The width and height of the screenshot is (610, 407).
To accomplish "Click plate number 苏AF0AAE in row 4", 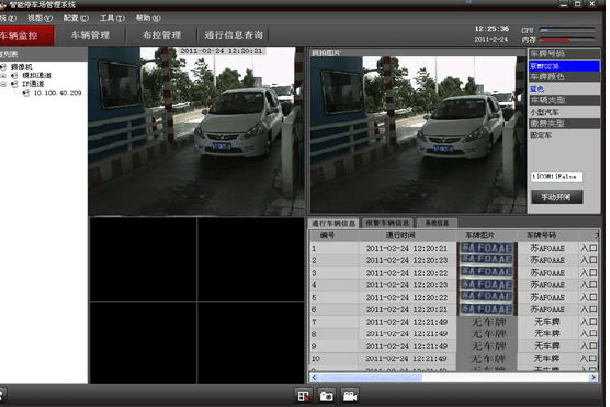I will tap(547, 284).
